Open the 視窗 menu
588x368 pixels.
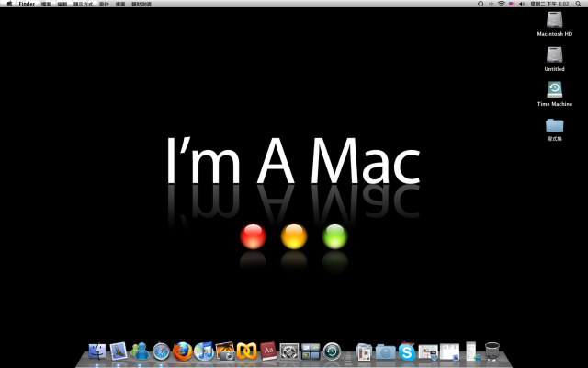click(x=120, y=4)
